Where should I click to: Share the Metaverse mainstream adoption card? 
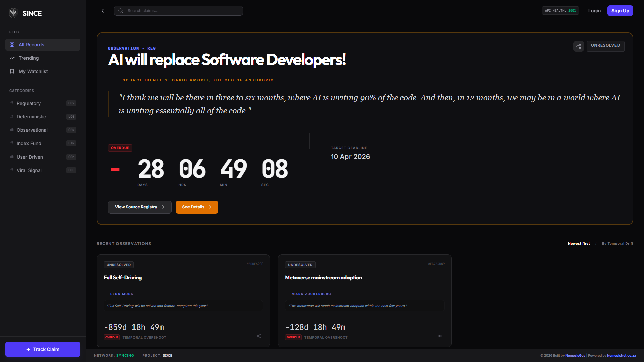440,336
